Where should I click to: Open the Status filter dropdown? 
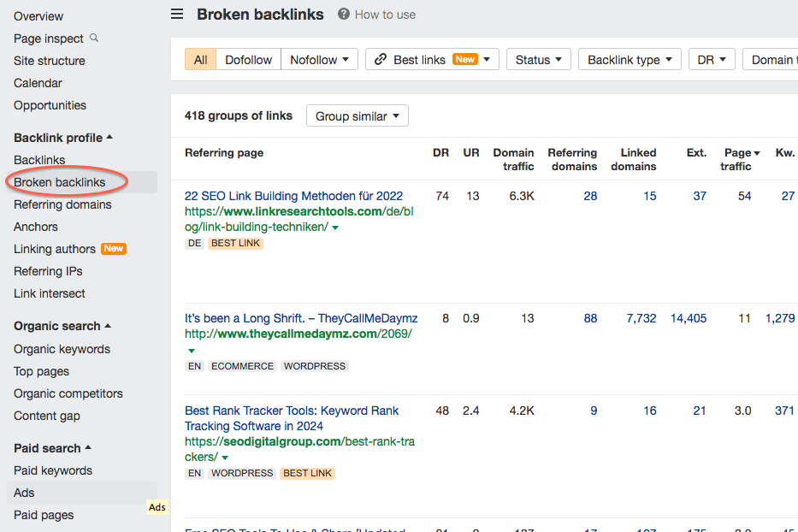click(x=538, y=60)
